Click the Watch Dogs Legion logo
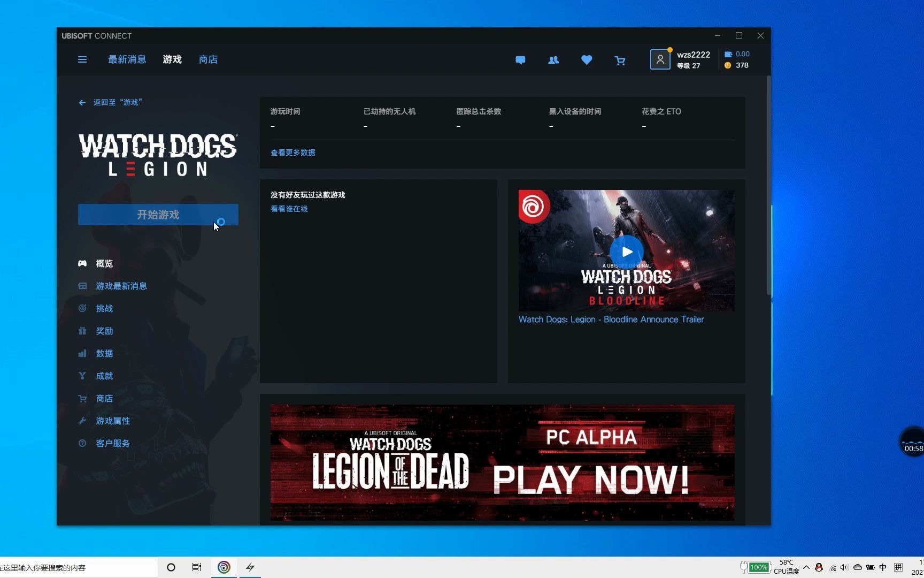Image resolution: width=924 pixels, height=578 pixels. pos(158,155)
